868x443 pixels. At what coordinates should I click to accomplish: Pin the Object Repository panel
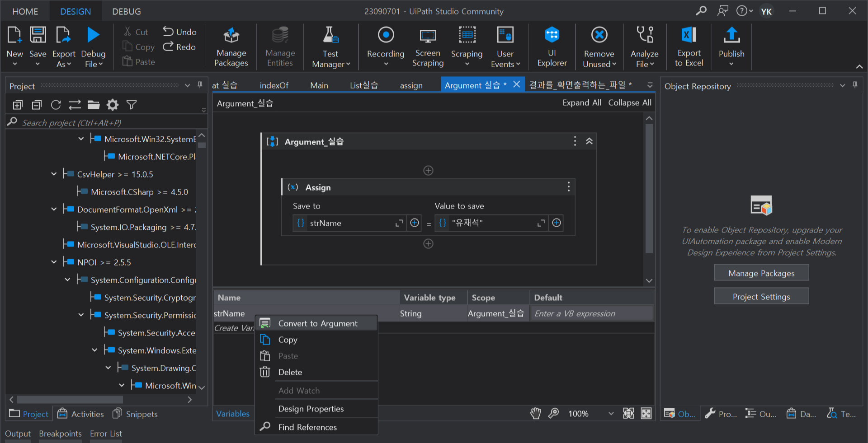(855, 85)
